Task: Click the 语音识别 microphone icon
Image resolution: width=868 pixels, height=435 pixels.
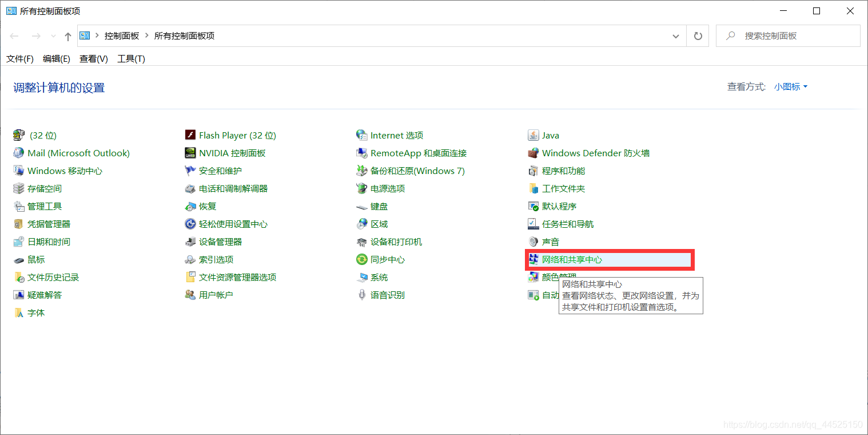Action: point(361,295)
